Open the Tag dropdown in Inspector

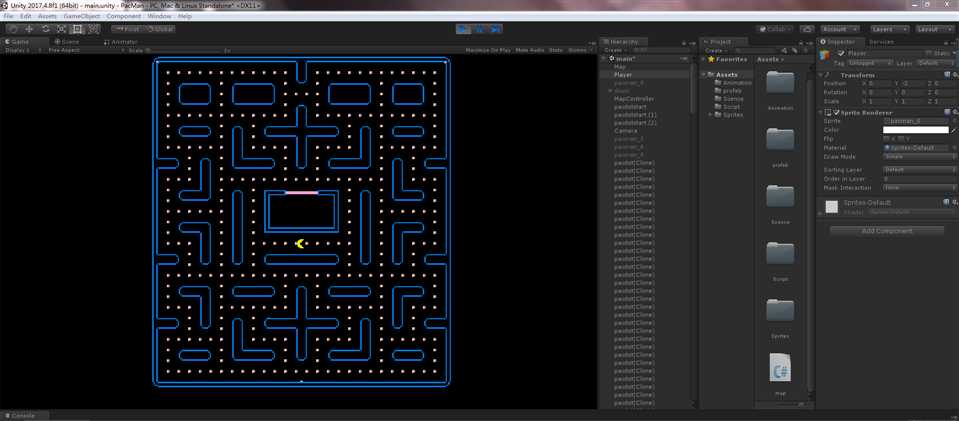pyautogui.click(x=870, y=63)
